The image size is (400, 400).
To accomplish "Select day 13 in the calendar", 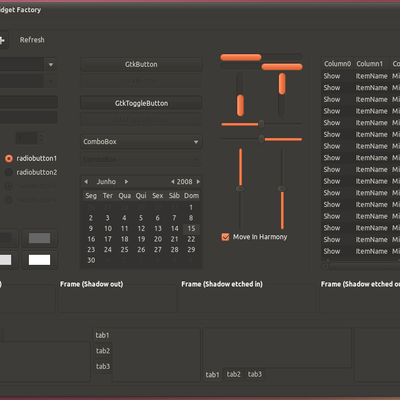I will (158, 229).
